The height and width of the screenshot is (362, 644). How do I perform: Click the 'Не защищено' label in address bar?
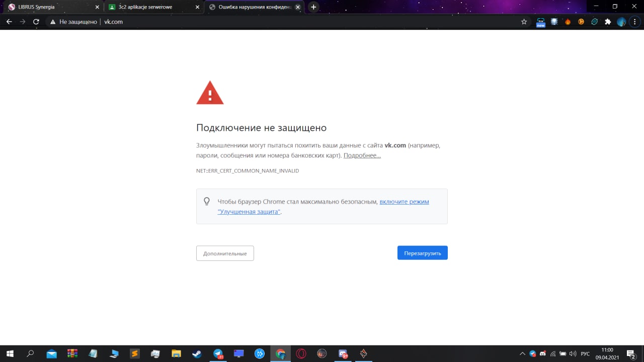click(x=78, y=22)
